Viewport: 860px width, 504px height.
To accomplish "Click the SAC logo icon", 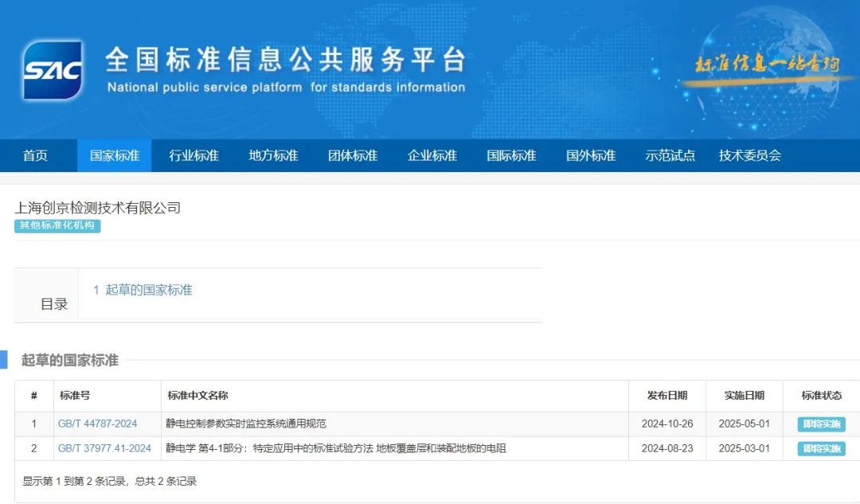I will click(x=53, y=70).
